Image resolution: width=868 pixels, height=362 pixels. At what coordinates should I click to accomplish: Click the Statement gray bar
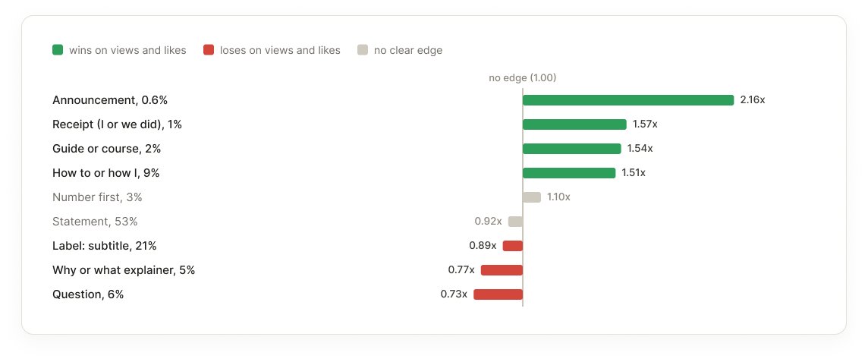515,222
